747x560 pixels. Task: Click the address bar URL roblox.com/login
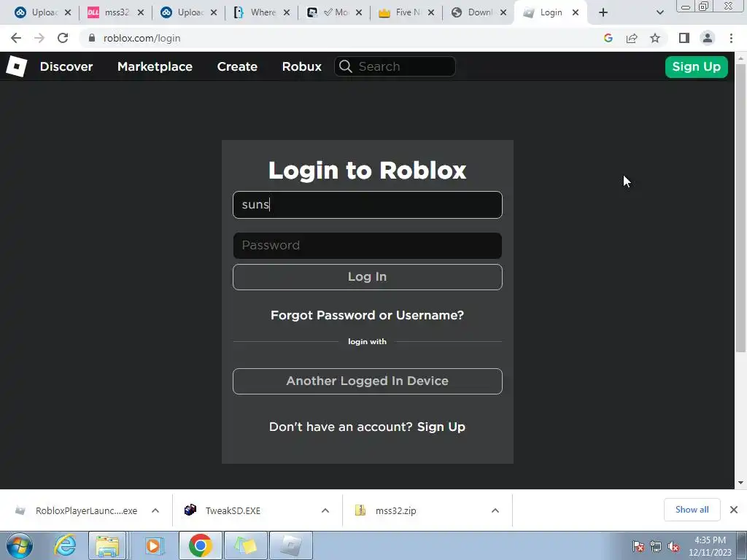click(142, 38)
